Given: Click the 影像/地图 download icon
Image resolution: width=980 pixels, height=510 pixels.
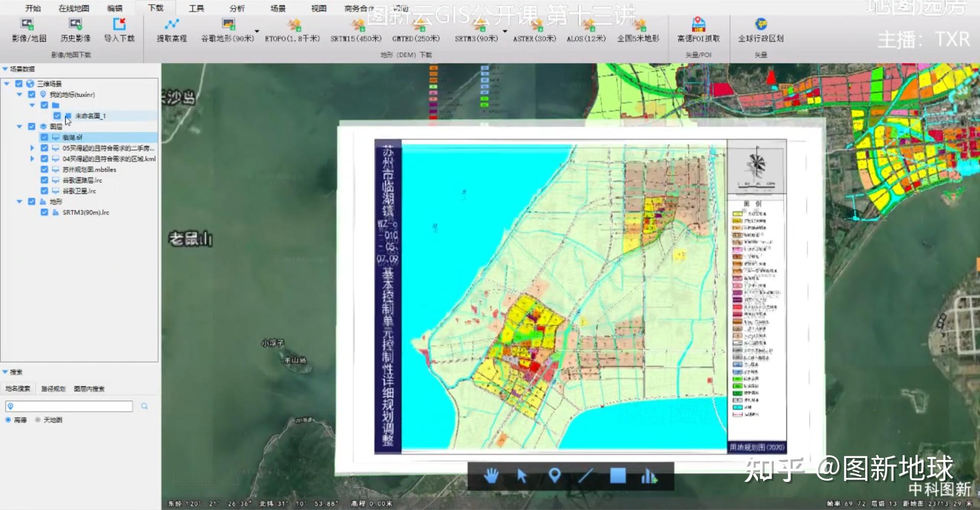Looking at the screenshot, I should click(28, 24).
